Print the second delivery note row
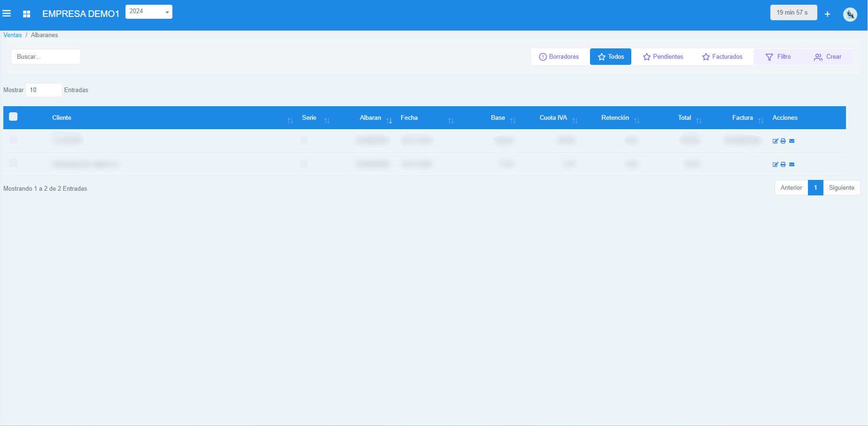 tap(783, 164)
